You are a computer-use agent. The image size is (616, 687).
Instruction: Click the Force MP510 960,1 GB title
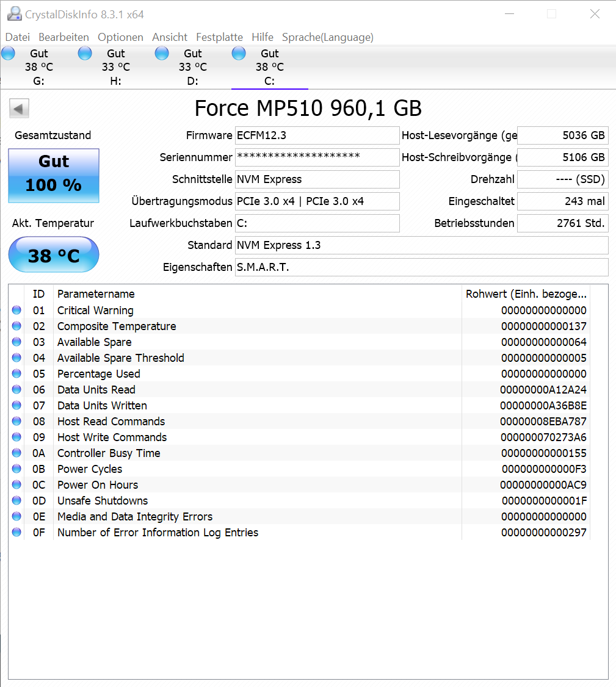(x=308, y=108)
